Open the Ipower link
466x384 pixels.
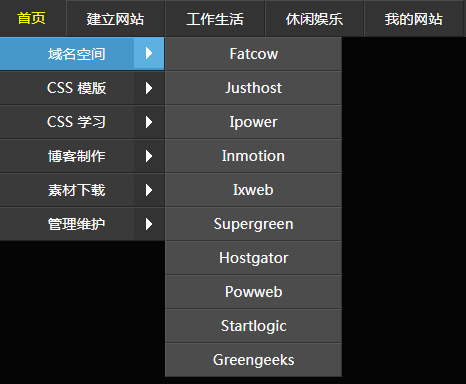253,122
